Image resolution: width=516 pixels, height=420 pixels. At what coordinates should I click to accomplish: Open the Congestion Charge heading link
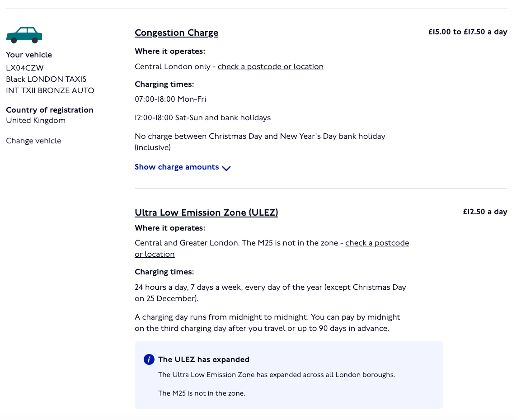[x=176, y=33]
